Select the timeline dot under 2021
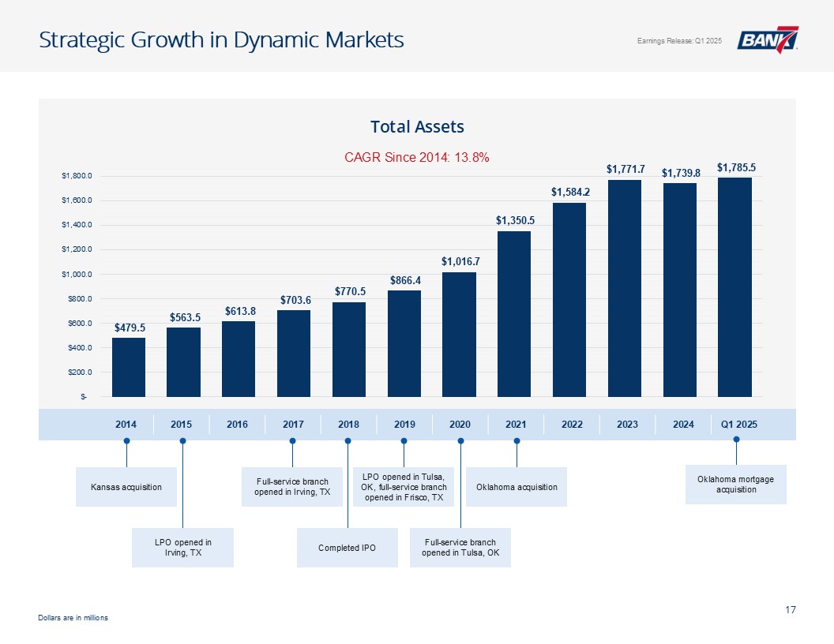This screenshot has width=834, height=644. click(517, 441)
